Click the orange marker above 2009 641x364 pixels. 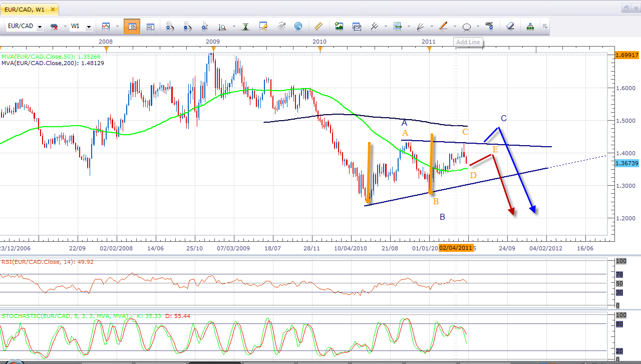(213, 49)
